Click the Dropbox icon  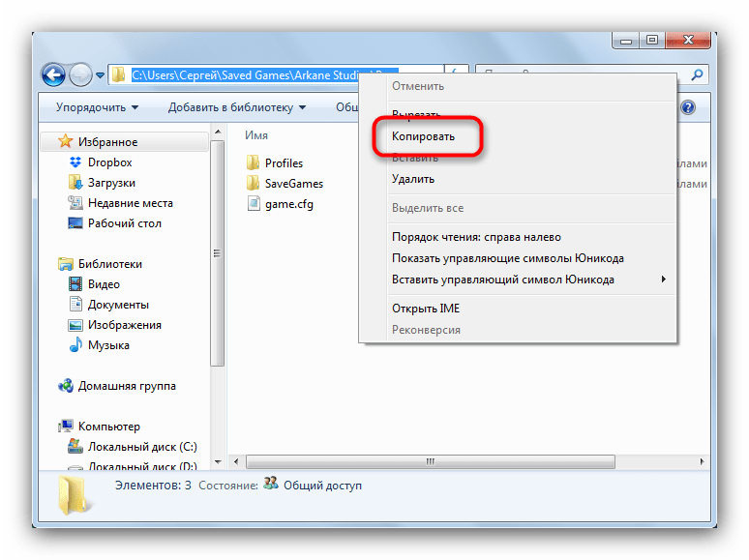click(75, 162)
